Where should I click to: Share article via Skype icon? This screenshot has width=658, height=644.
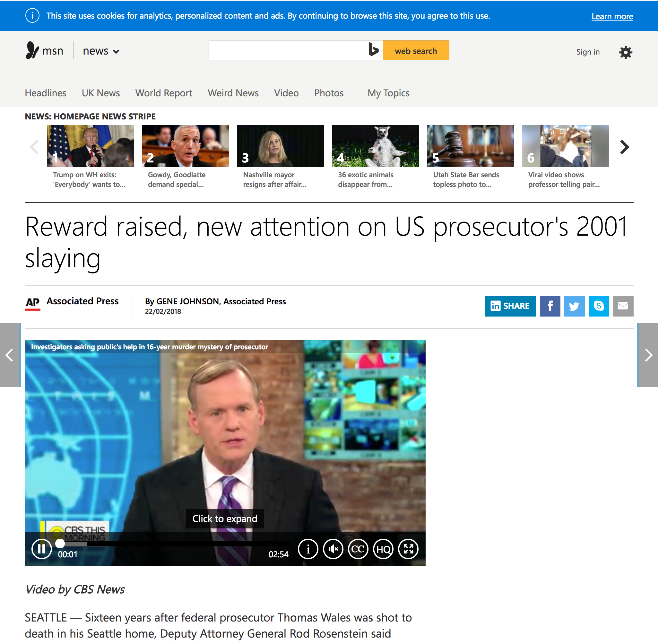tap(599, 306)
